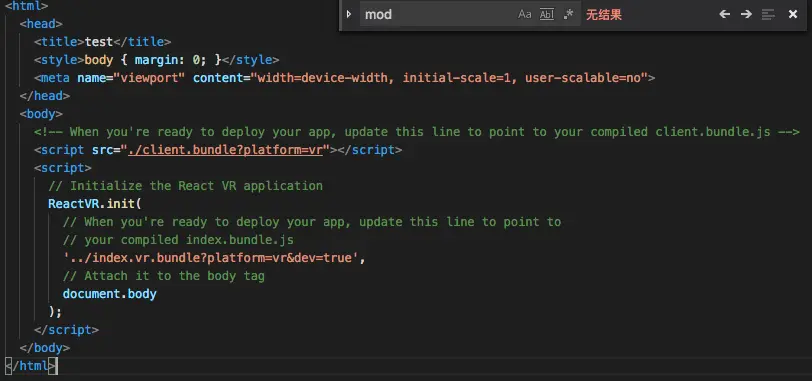Click the document.body line
The image size is (812, 381).
[110, 294]
